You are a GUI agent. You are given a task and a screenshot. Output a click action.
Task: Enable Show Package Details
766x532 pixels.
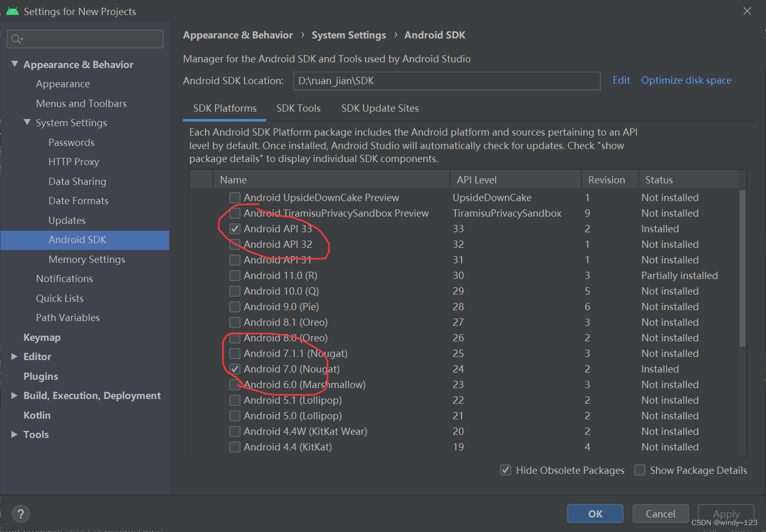tap(640, 470)
